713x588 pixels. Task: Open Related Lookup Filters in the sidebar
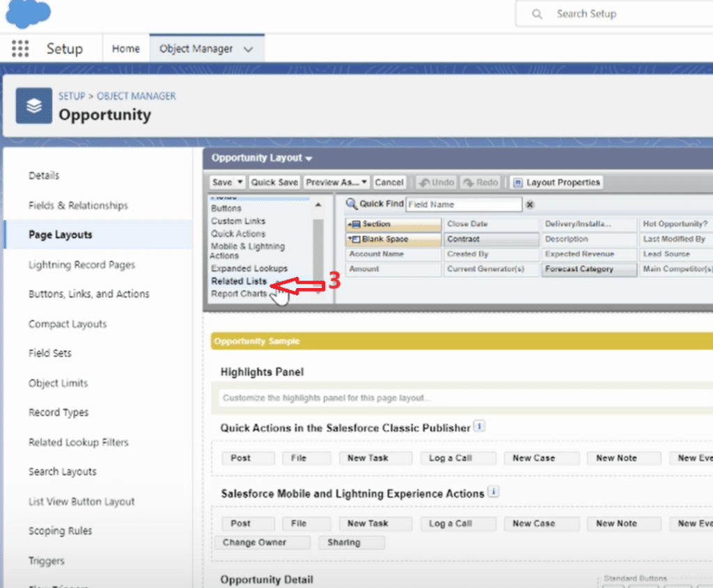79,442
